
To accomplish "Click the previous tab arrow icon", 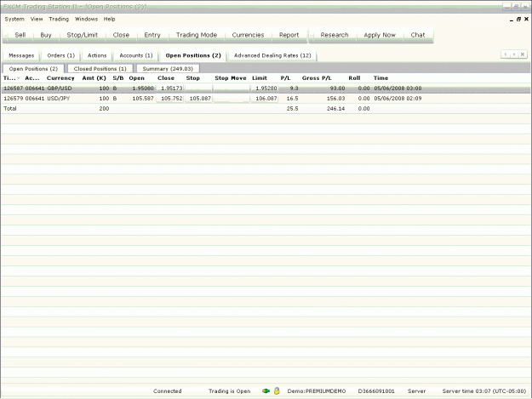I will tap(506, 54).
